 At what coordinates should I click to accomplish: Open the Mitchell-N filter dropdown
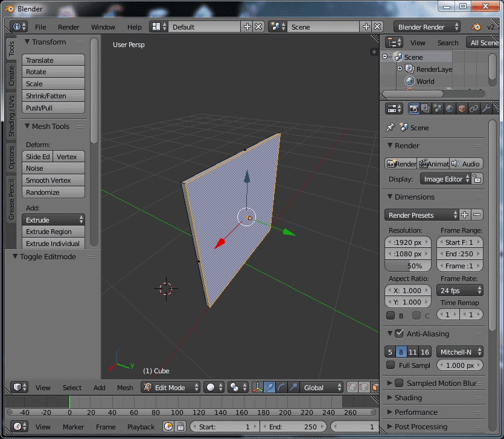pyautogui.click(x=460, y=352)
